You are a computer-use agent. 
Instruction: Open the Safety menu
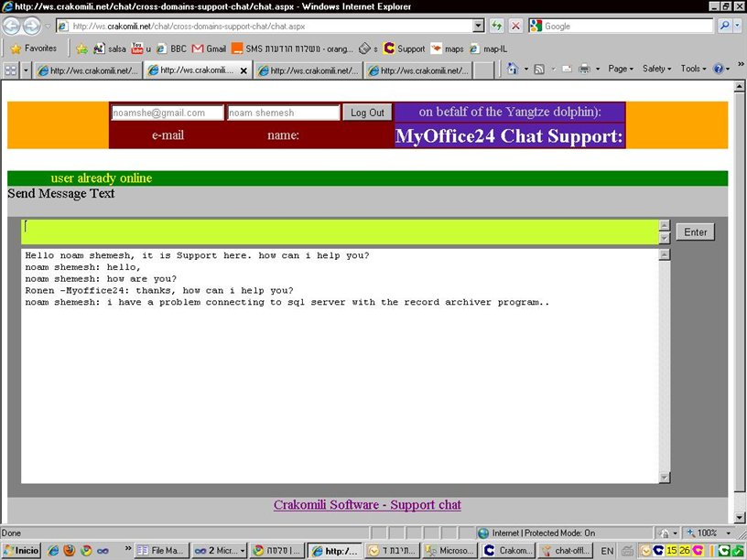pos(657,69)
